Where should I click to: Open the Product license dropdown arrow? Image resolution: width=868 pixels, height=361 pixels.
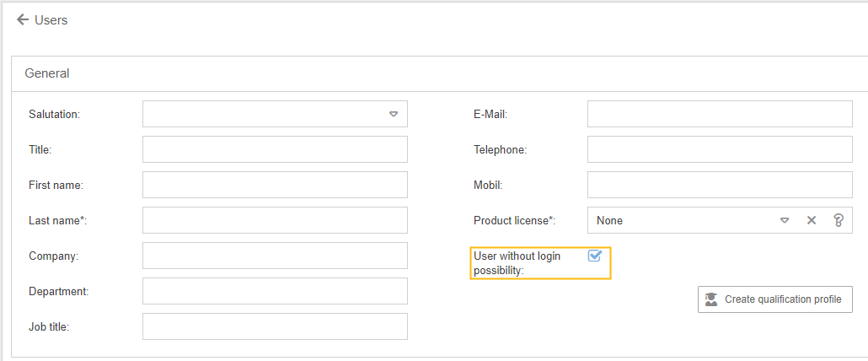(x=785, y=220)
